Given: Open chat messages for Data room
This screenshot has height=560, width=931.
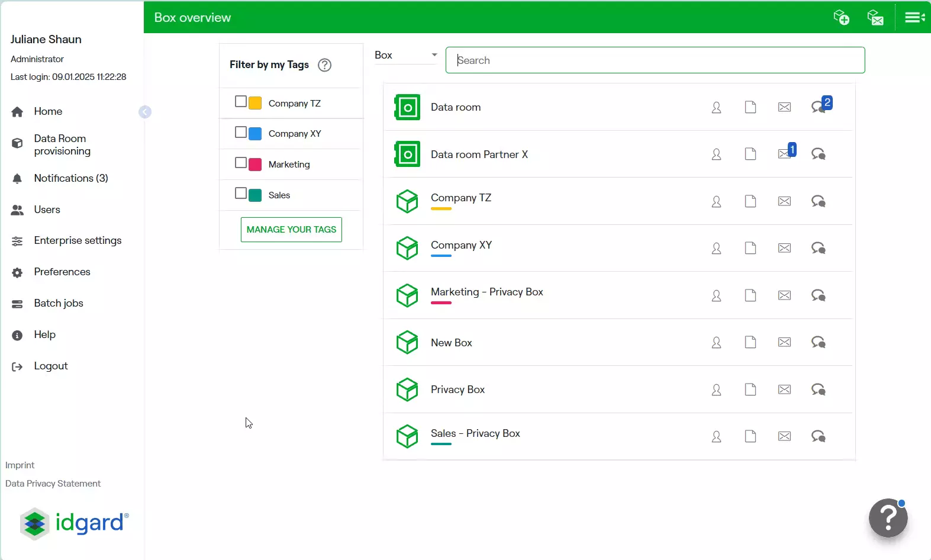Looking at the screenshot, I should tap(819, 107).
